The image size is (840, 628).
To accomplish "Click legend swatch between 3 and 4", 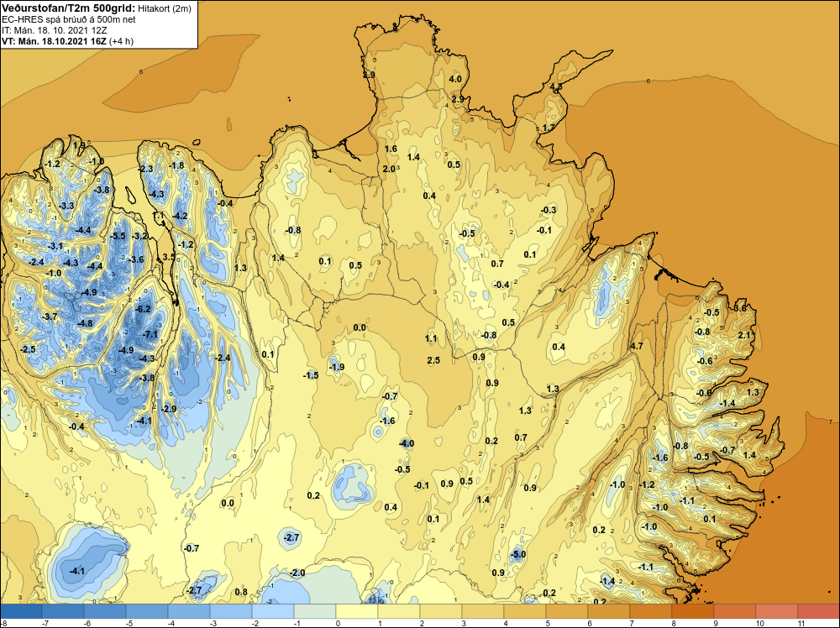I will point(483,611).
